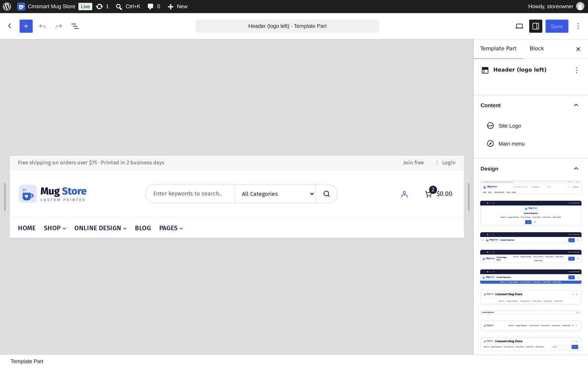Click the WordPress logo in admin bar
Screen dimensions: 588x368
[x=7, y=6]
